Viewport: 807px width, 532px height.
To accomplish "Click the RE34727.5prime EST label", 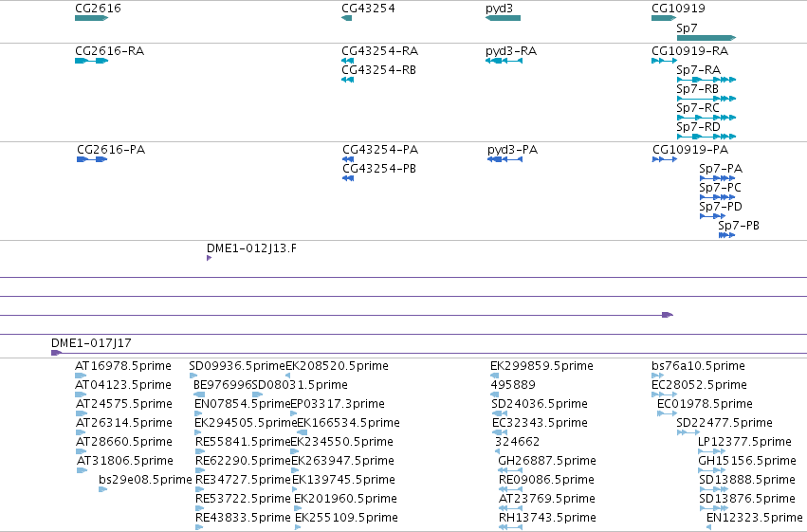I will click(x=244, y=480).
